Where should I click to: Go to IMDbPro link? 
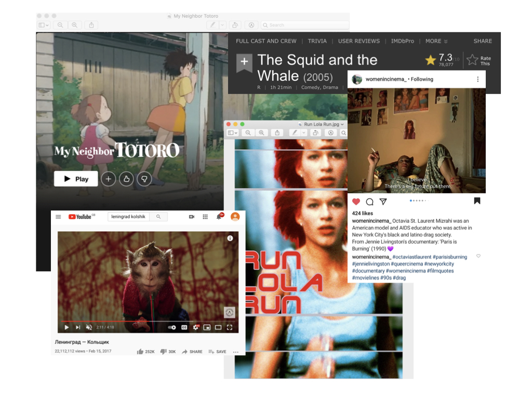coord(403,41)
